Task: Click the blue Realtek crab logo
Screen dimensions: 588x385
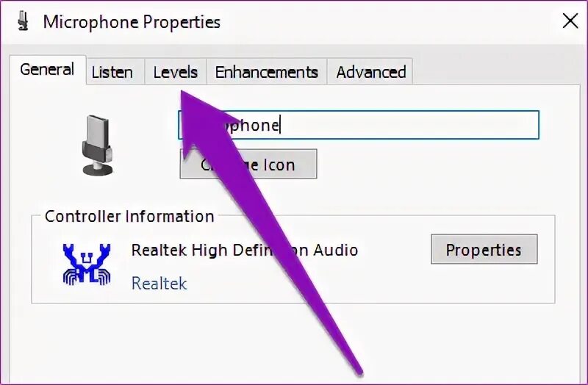Action: (87, 265)
